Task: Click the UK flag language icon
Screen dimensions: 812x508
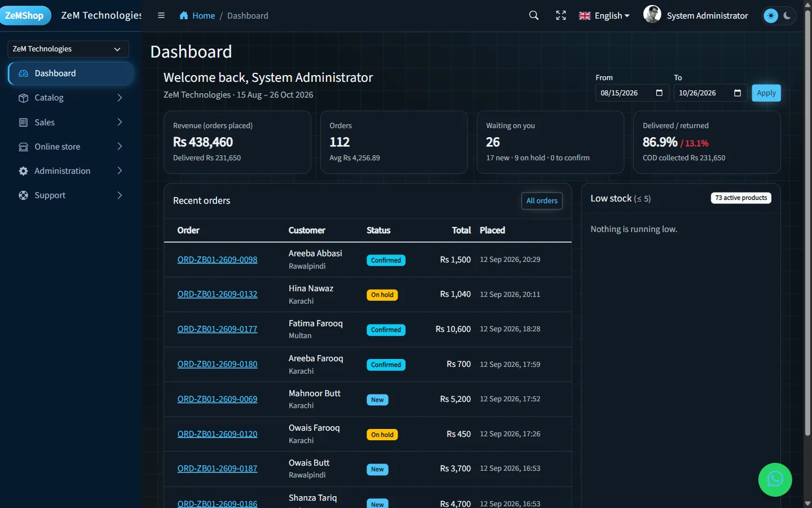Action: tap(585, 16)
